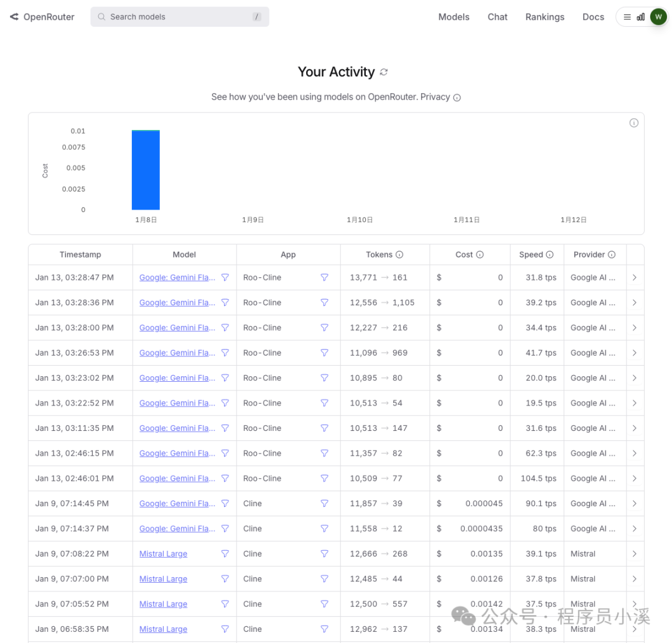Open Gemini Flash link in 07:14:45 PM row
The image size is (672, 643).
(177, 504)
